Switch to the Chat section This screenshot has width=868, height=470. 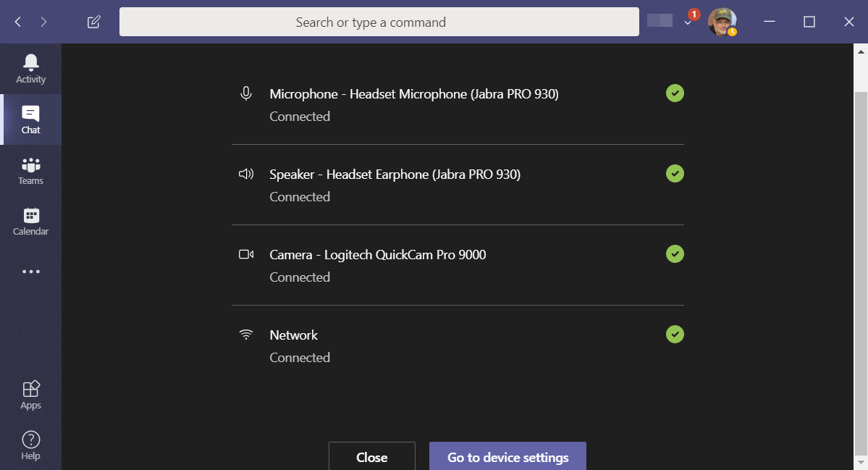[x=30, y=119]
